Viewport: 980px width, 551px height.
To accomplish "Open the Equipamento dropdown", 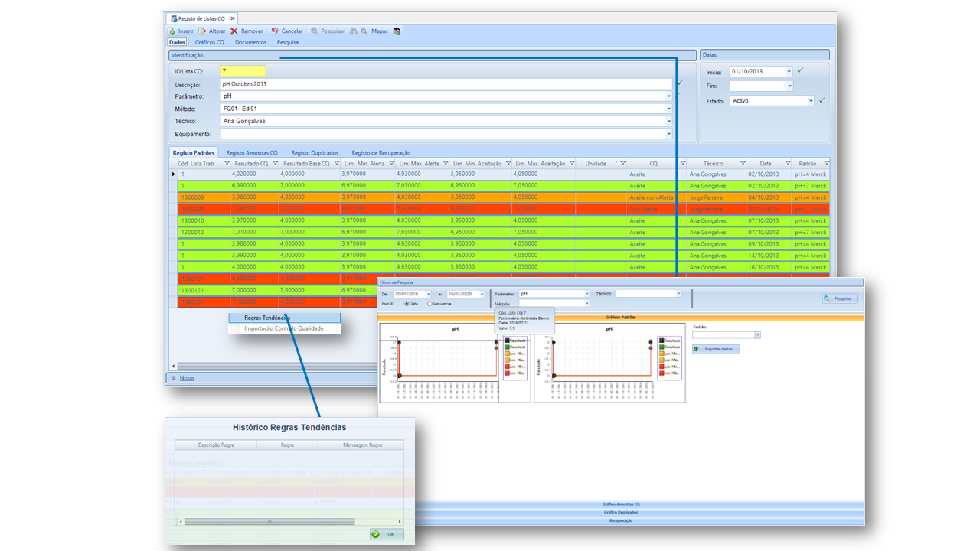I will click(x=669, y=133).
